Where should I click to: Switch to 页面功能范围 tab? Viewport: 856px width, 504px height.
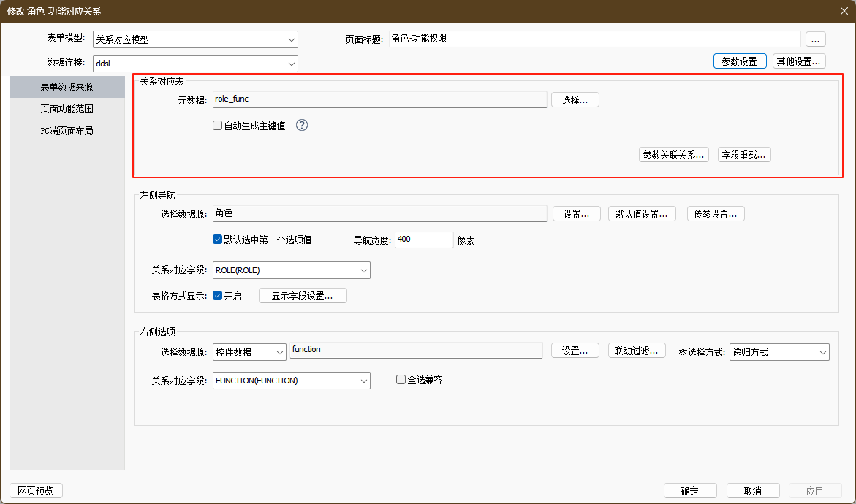[x=67, y=109]
